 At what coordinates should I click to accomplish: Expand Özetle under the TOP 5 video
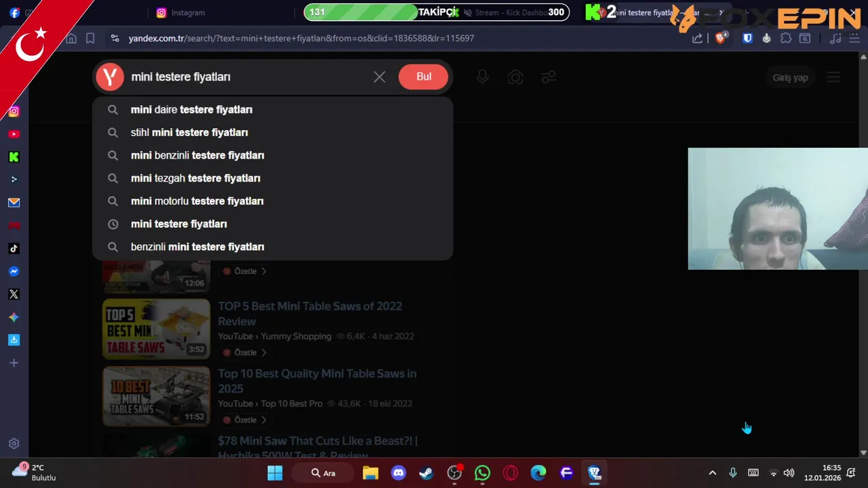[x=245, y=352]
